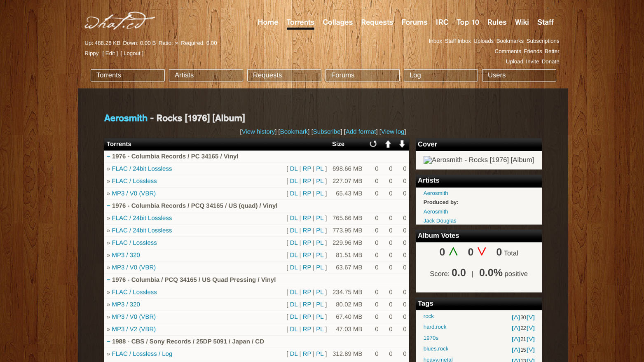Open the Home menu item
The height and width of the screenshot is (362, 644).
tap(268, 22)
